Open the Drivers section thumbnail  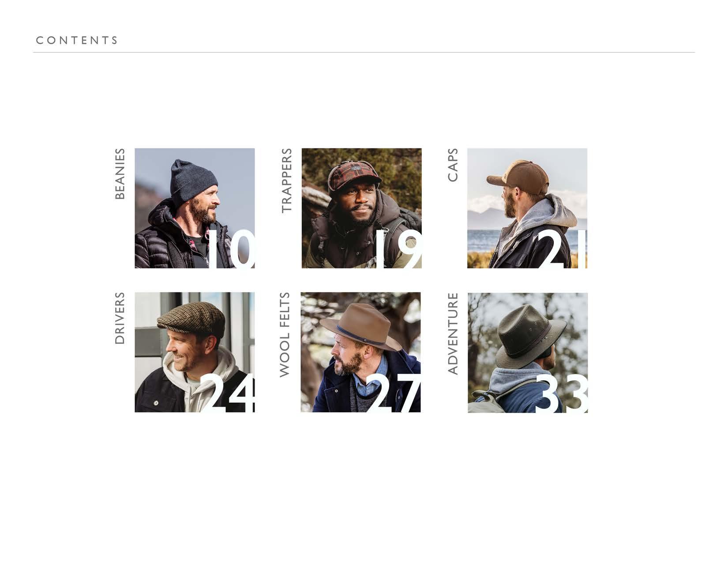coord(195,352)
